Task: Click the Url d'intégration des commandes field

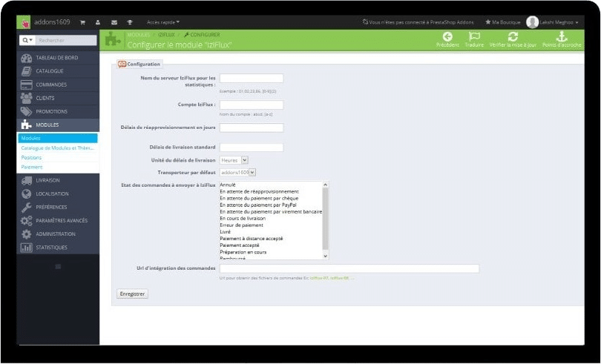Action: click(349, 268)
